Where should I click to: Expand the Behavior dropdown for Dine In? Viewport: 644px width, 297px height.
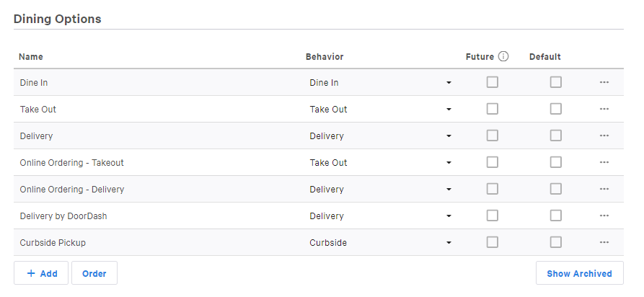(x=380, y=82)
